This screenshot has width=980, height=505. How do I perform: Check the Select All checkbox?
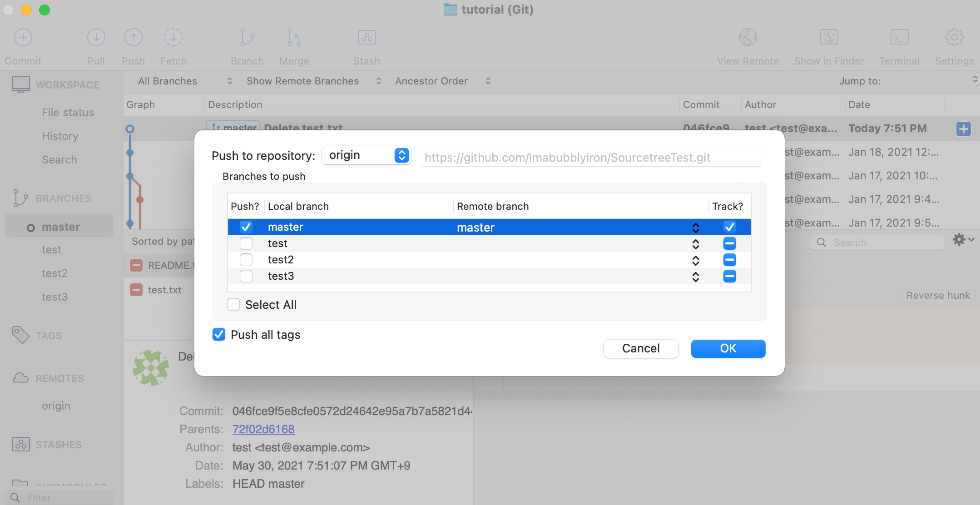click(x=233, y=304)
